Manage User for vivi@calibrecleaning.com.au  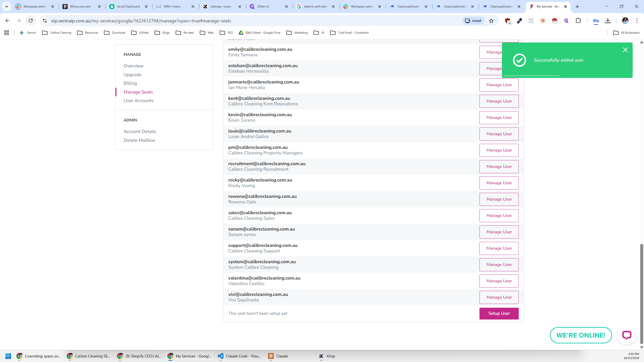click(499, 297)
